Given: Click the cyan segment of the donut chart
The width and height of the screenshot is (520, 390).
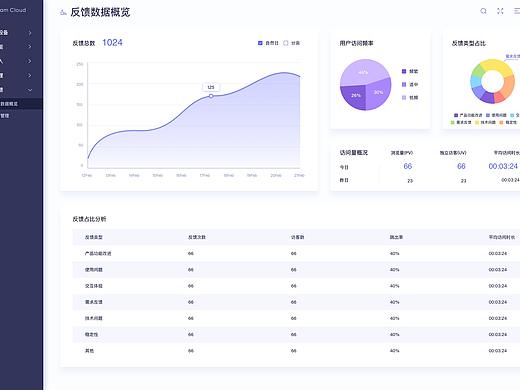Looking at the screenshot, I should coord(475,81).
